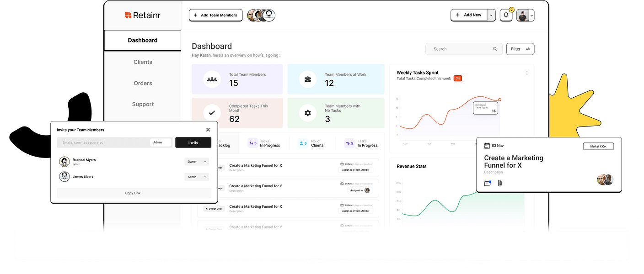Click the Design Corp. tag

[x=213, y=209]
